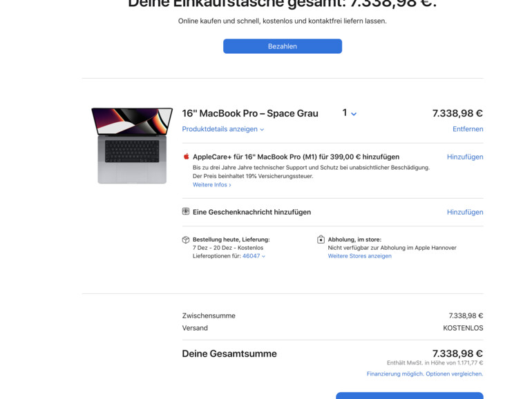Image resolution: width=532 pixels, height=399 pixels.
Task: Open the postal code 46047 dropdown
Action: (x=254, y=256)
